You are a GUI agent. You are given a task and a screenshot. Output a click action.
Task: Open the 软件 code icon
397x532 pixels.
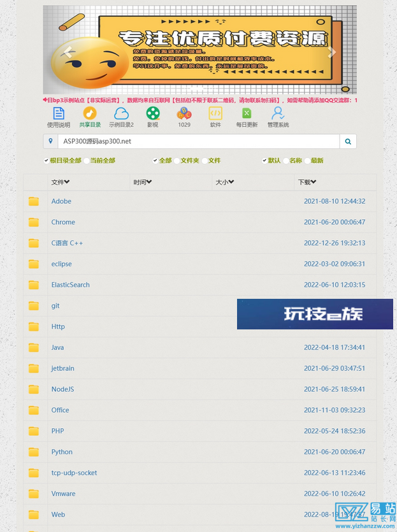[x=215, y=113]
